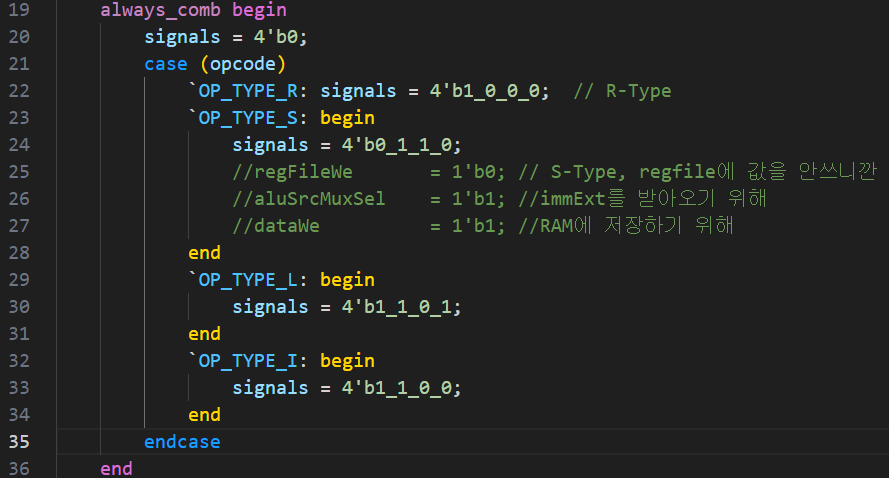Click 'signals' identifier on line 22

[358, 91]
